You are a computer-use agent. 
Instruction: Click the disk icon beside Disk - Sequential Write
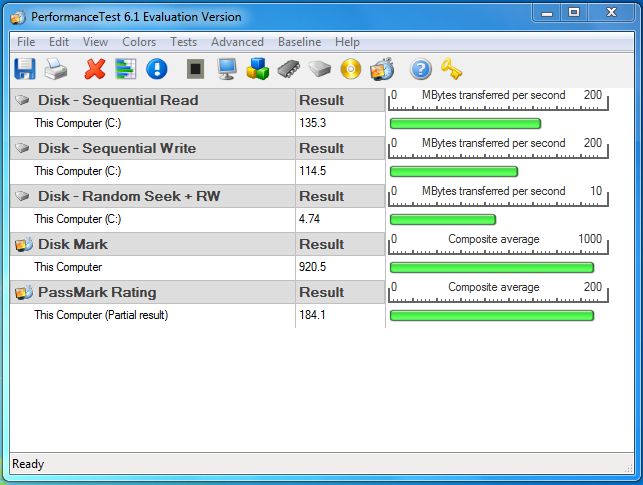point(23,148)
